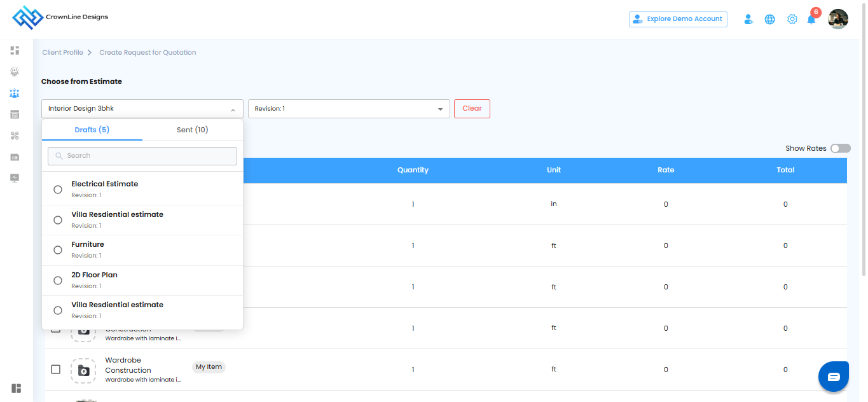Click Revision: 1 text under Furniture

pos(86,256)
